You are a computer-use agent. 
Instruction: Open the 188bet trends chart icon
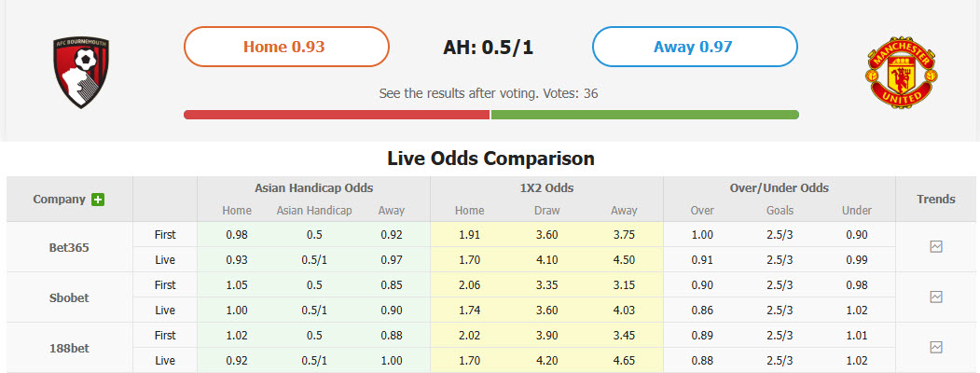click(x=936, y=347)
